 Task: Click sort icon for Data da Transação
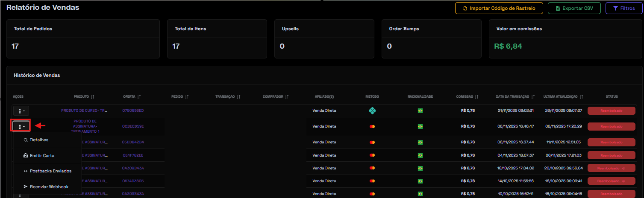coord(533,97)
